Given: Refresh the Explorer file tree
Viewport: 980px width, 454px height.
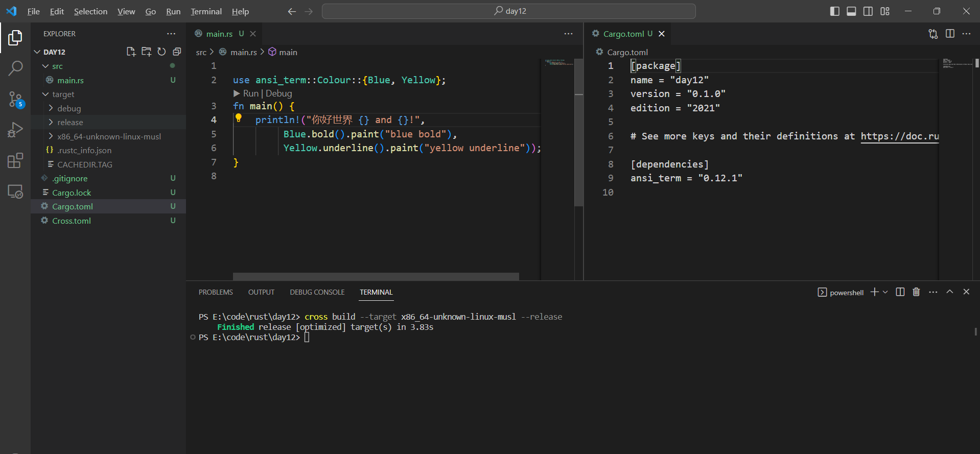Looking at the screenshot, I should 161,52.
